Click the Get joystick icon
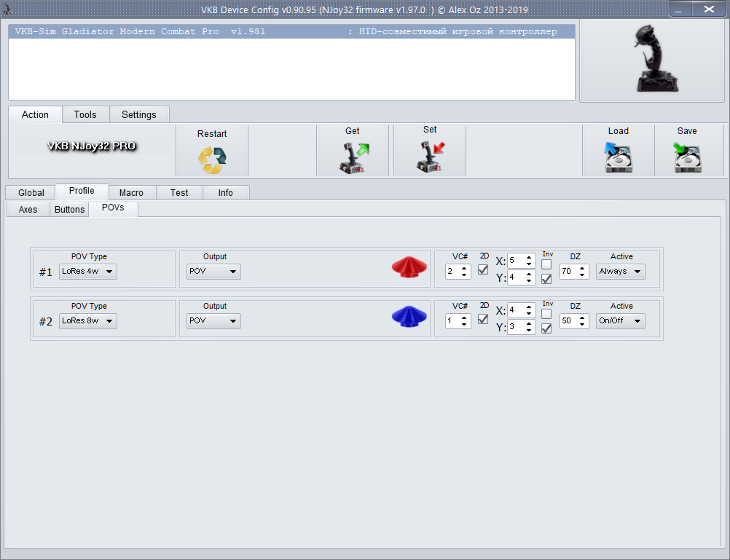Screen dimensions: 730x560 click(353, 158)
